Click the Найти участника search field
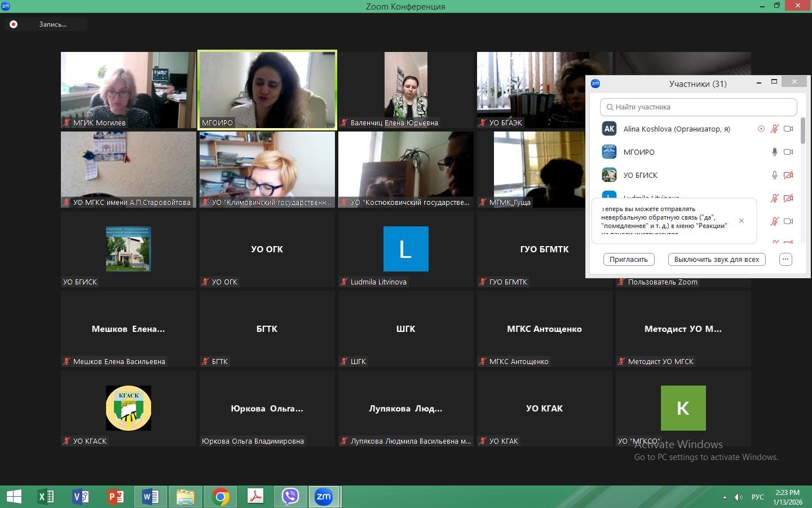 (x=698, y=107)
